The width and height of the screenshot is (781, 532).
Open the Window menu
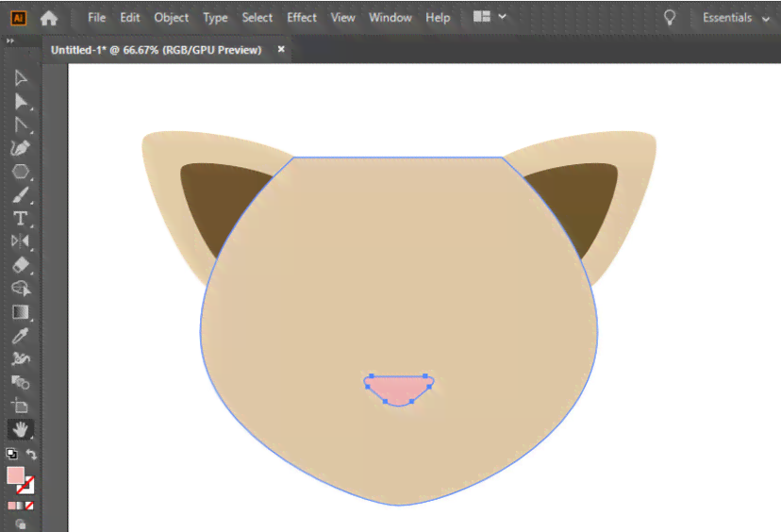point(390,18)
